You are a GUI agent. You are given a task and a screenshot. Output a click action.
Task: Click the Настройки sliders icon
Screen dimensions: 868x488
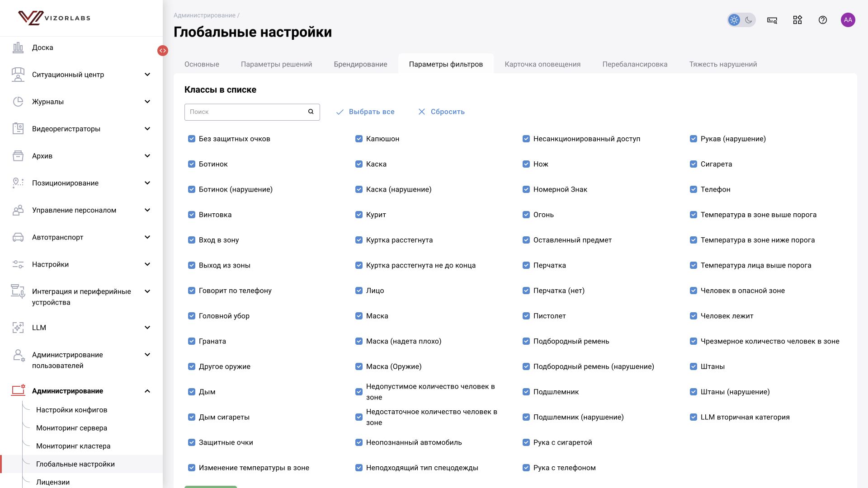(x=18, y=264)
